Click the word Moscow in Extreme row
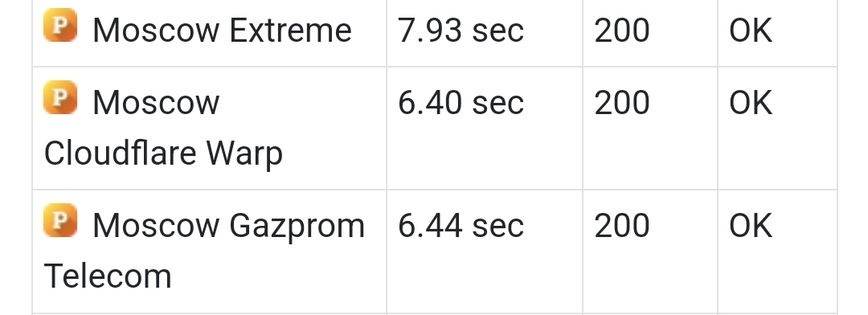Screen dimensions: 868x315 coord(156,30)
